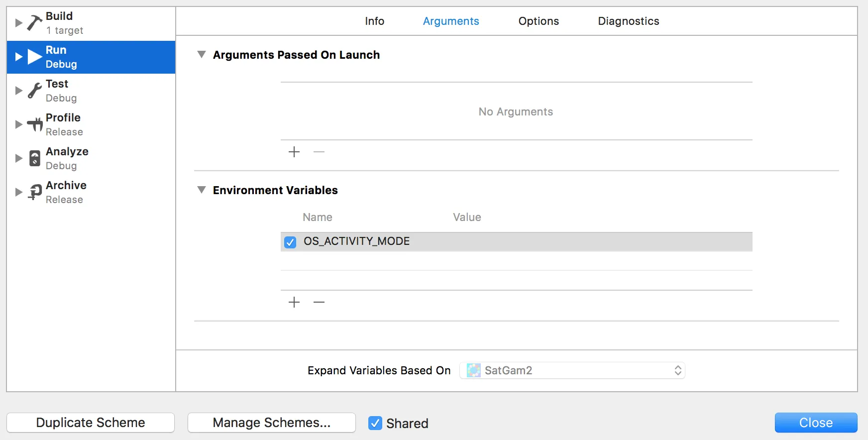Toggle the Shared scheme checkbox
This screenshot has width=868, height=440.
tap(375, 423)
